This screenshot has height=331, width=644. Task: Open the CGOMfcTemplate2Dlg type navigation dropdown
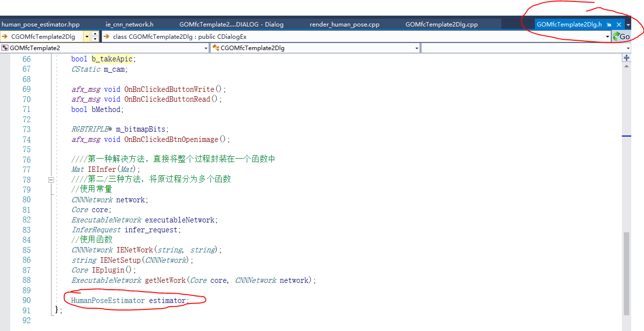(x=417, y=48)
